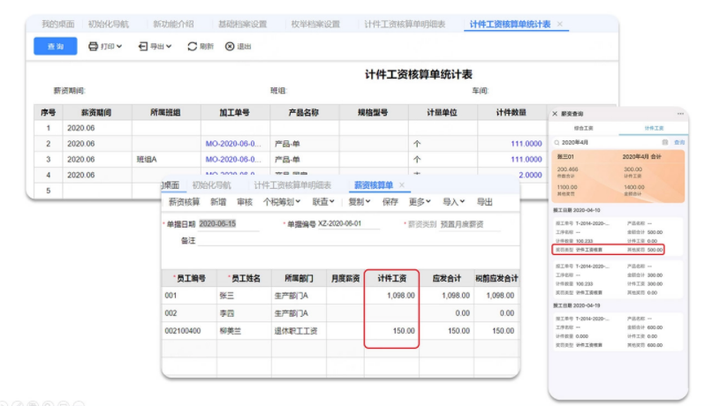720x406 pixels.
Task: Expand the 个税筹划 dropdown
Action: coord(281,202)
